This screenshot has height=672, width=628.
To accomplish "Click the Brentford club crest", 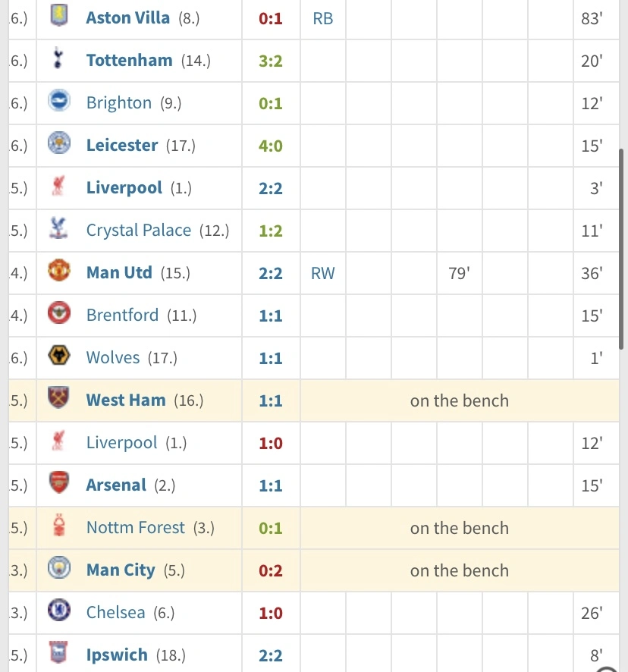I will pos(59,315).
